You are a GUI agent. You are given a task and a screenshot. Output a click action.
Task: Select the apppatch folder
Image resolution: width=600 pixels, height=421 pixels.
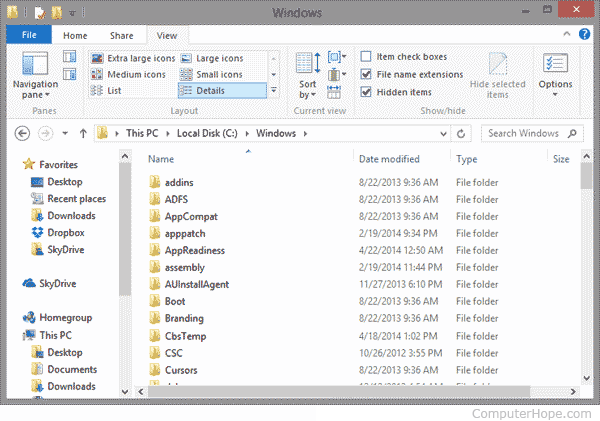coord(177,233)
